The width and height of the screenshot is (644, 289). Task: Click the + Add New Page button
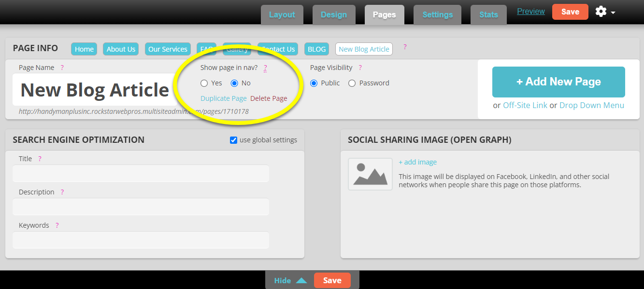click(558, 82)
